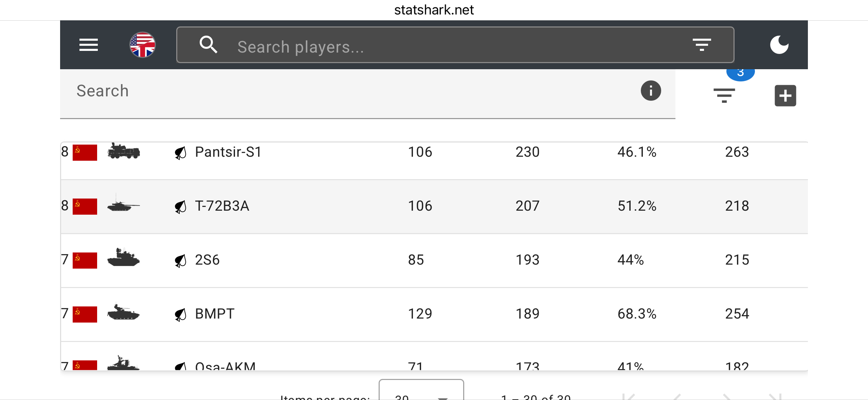The image size is (868, 400).
Task: Click the magnifier icon in player search
Action: (x=208, y=45)
